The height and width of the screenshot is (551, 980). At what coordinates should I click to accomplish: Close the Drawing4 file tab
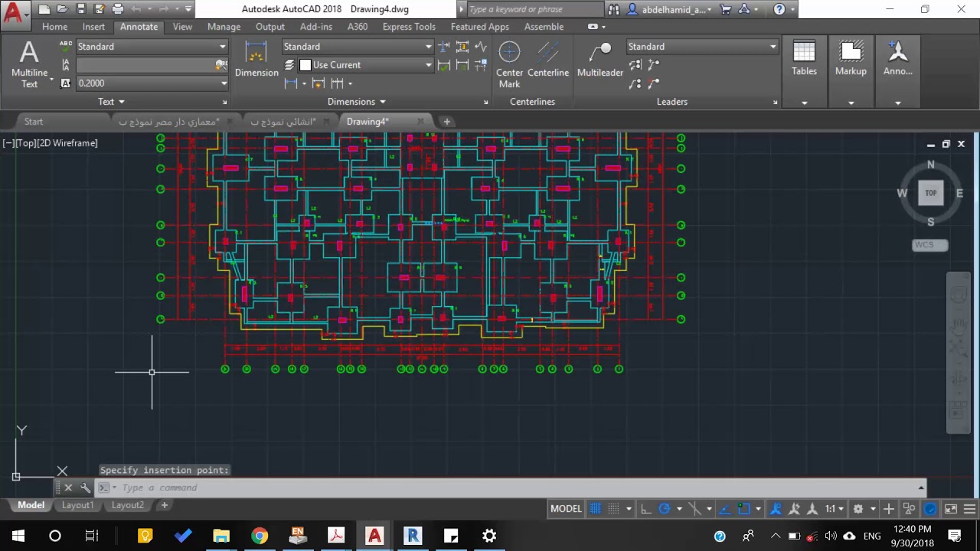[x=420, y=122]
